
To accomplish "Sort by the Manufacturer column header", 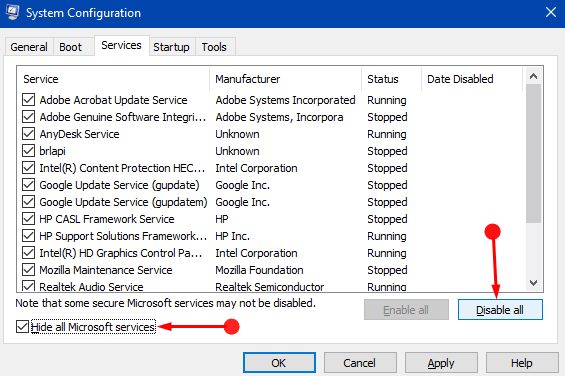I will (285, 79).
